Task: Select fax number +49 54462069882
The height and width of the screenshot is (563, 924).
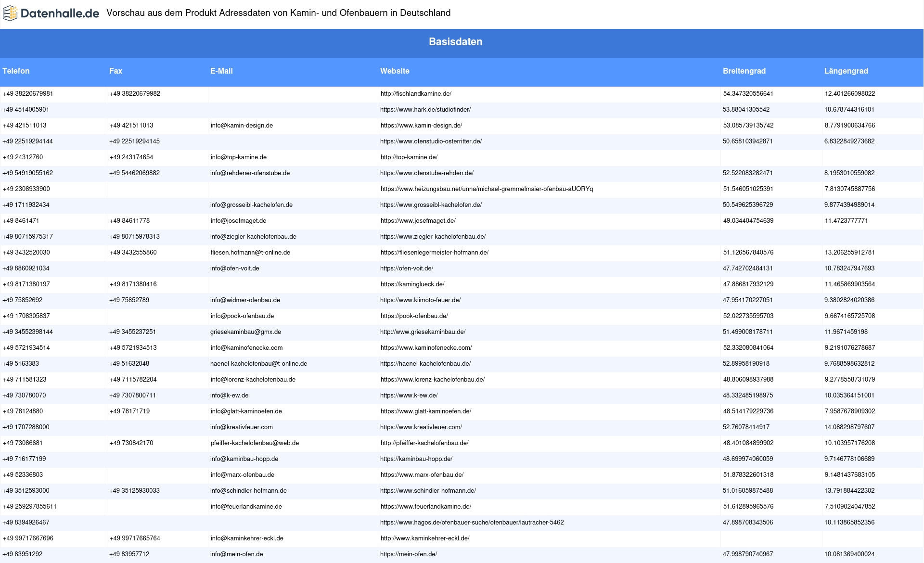Action: [134, 173]
